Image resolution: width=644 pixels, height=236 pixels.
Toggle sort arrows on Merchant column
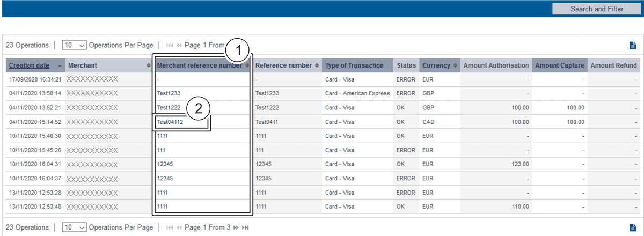coord(149,65)
